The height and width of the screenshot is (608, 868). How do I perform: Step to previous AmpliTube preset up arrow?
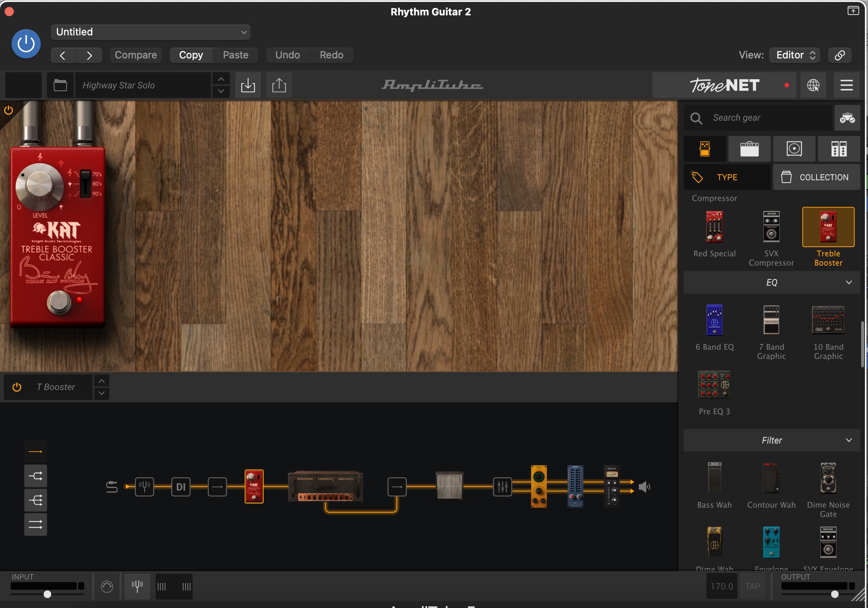coord(221,79)
